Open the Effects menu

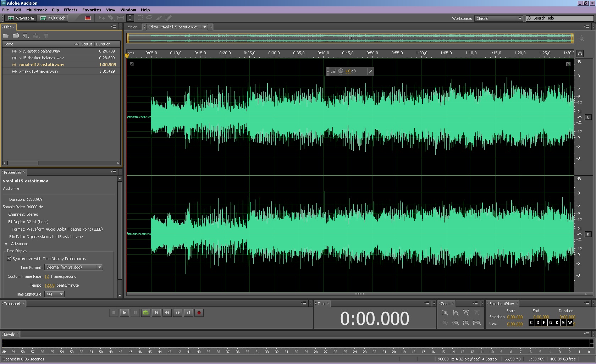70,10
